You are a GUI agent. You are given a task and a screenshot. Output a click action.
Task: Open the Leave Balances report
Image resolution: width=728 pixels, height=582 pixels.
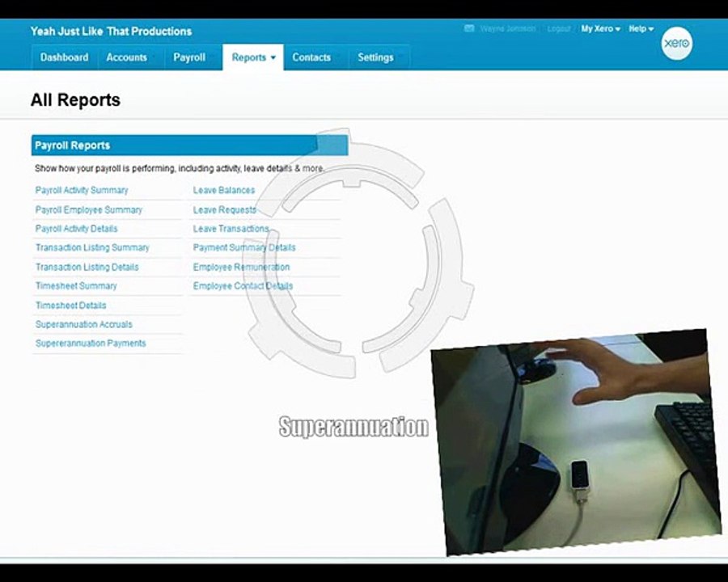pyautogui.click(x=224, y=190)
